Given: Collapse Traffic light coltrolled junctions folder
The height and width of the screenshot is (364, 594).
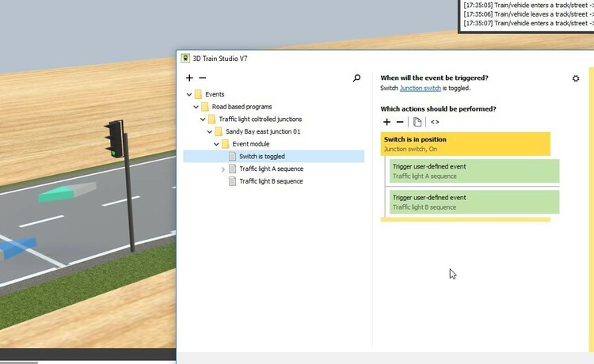Looking at the screenshot, I should point(203,119).
